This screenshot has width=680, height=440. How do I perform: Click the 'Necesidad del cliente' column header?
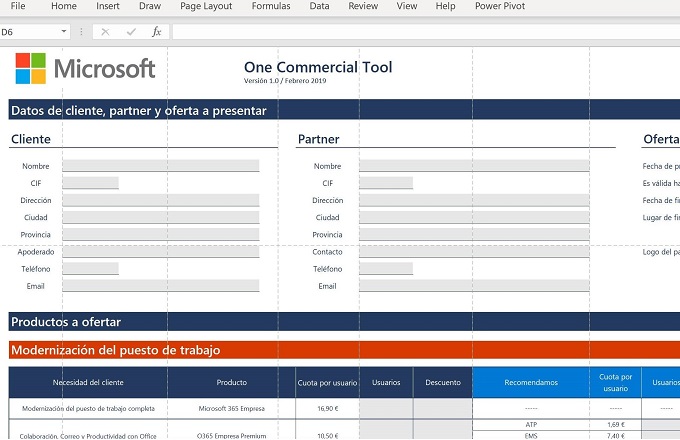tap(88, 382)
